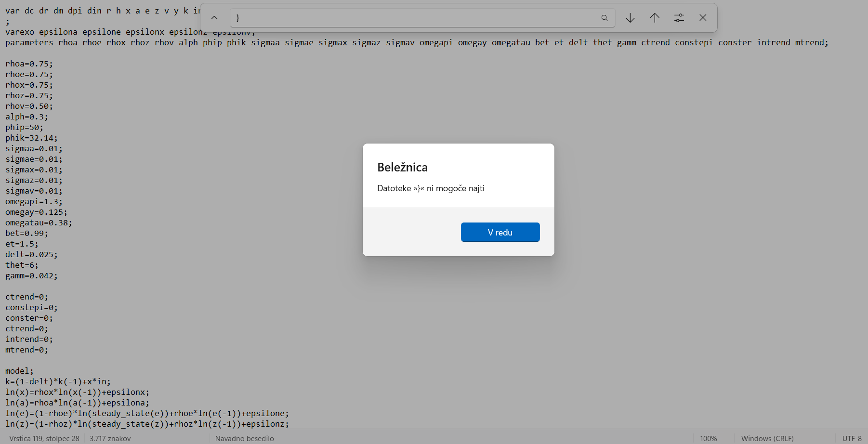Place cursor on the omegatau=0.38; line
The height and width of the screenshot is (444, 868).
point(39,222)
